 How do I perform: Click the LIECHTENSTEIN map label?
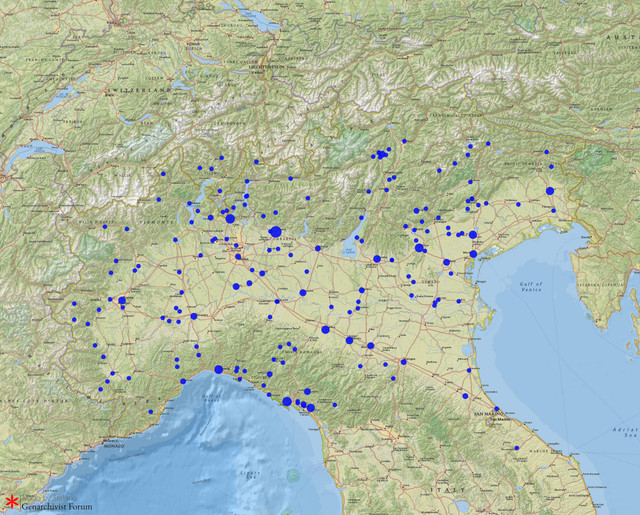267,66
